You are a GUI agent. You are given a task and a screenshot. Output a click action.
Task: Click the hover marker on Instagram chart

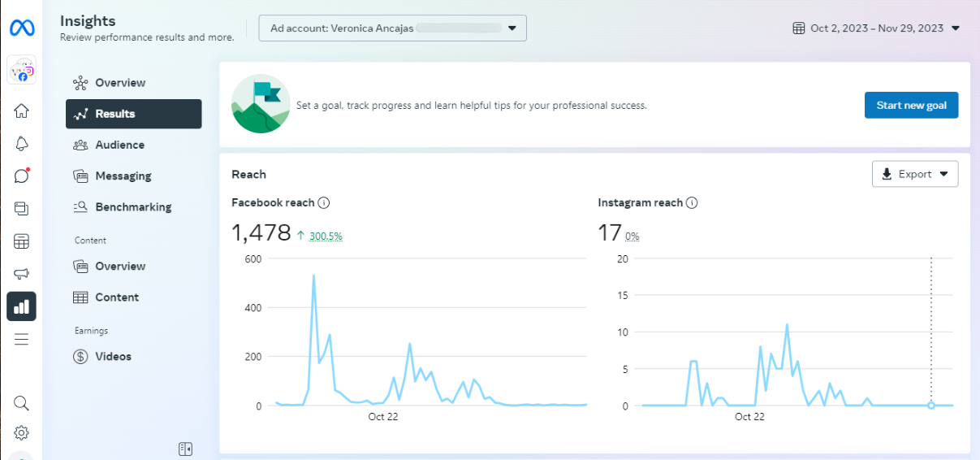click(931, 405)
